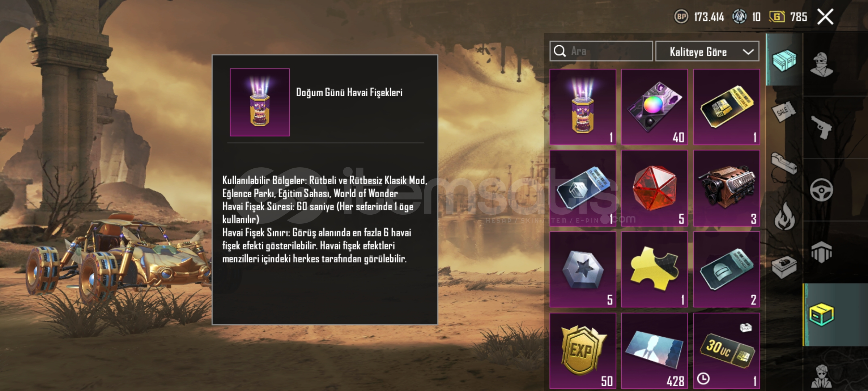Tap the BP currency balance
868x391 pixels.
coord(699,17)
